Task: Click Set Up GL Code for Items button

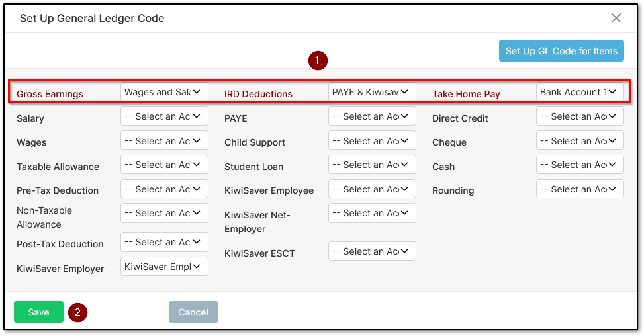Action: 561,51
